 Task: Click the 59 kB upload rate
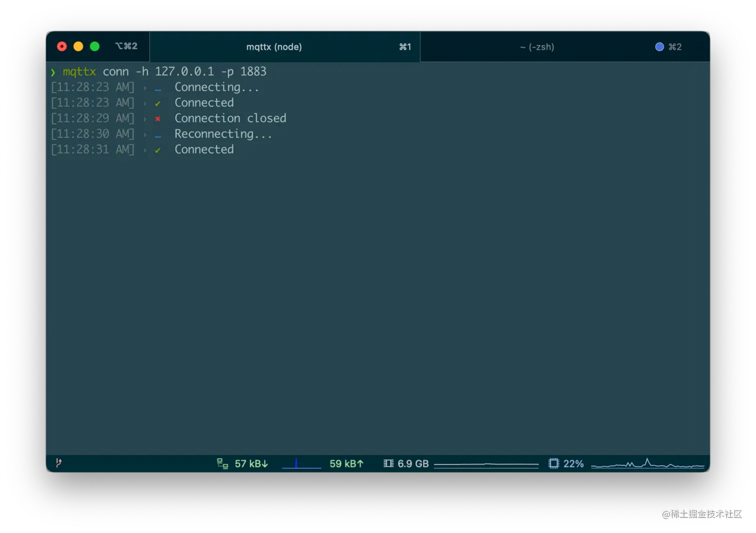click(x=346, y=463)
